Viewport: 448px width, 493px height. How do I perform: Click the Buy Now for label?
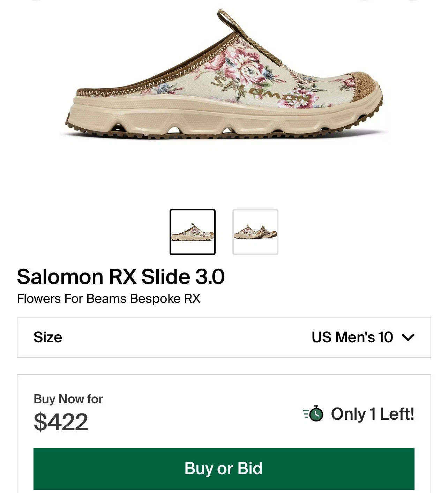click(68, 399)
